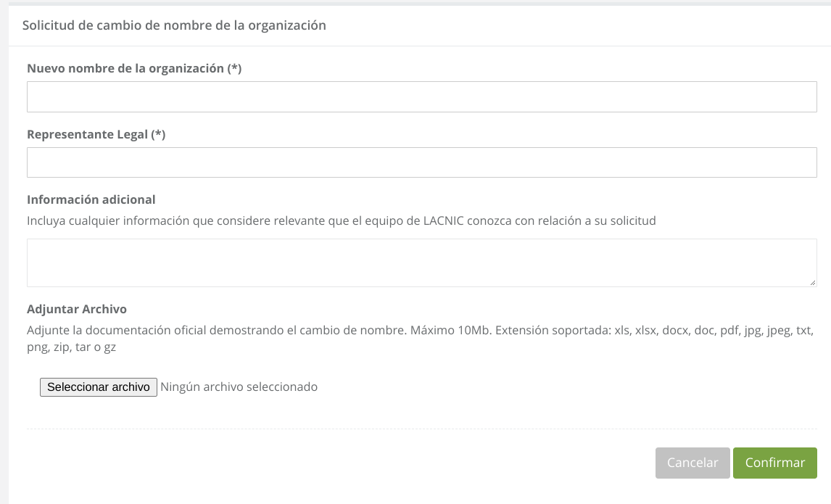Cancel the request with Cancelar button

[692, 463]
